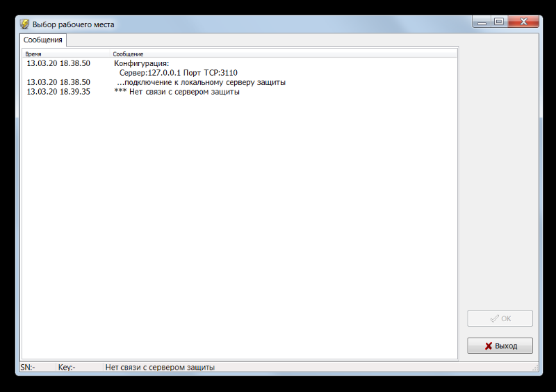Click the disabled OK button
556x392 pixels.
point(500,318)
